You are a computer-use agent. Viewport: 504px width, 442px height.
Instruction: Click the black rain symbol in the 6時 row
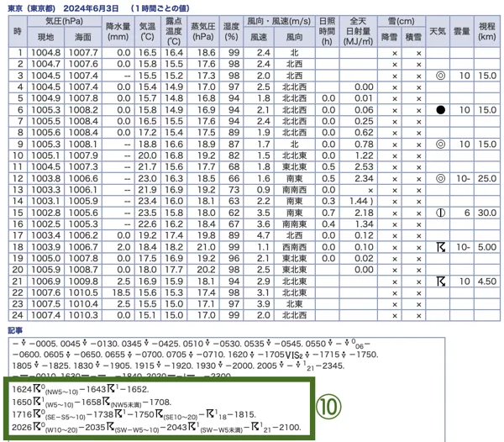pos(440,110)
